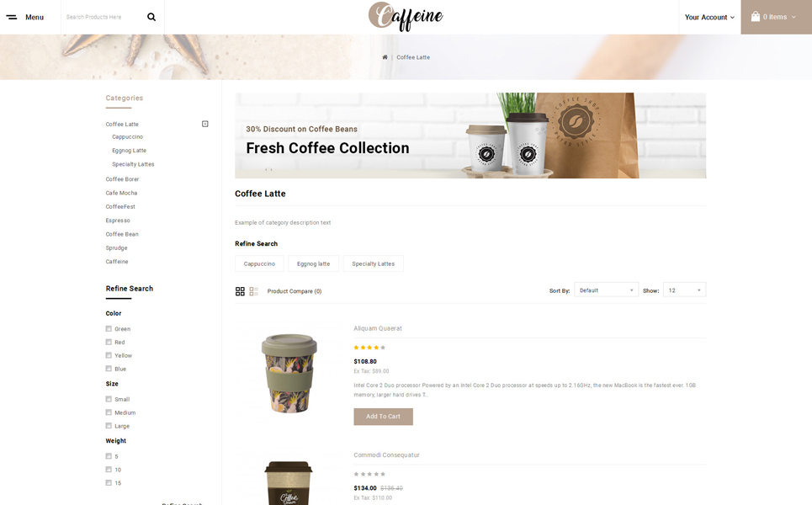Rate Aliquam Quaerat via star icons

pyautogui.click(x=369, y=348)
